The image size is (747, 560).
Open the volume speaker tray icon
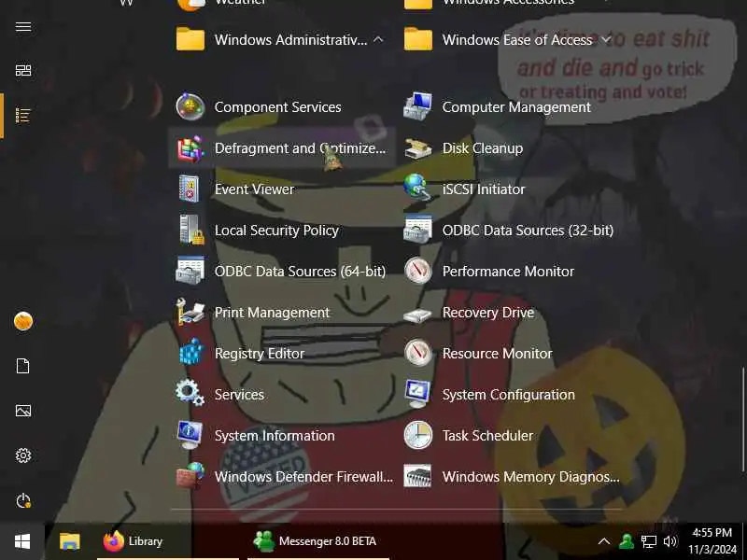click(669, 541)
